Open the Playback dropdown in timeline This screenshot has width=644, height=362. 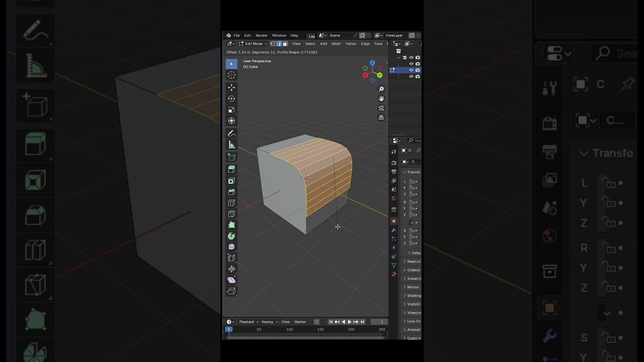249,322
